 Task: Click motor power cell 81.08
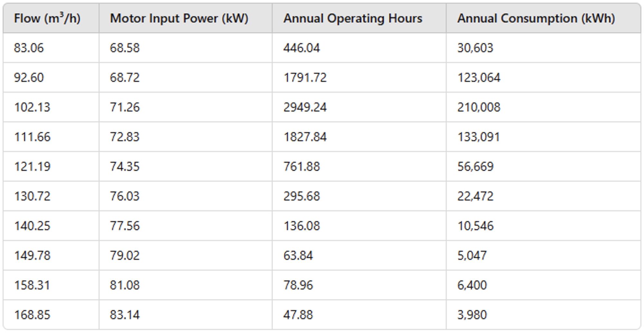tap(125, 285)
